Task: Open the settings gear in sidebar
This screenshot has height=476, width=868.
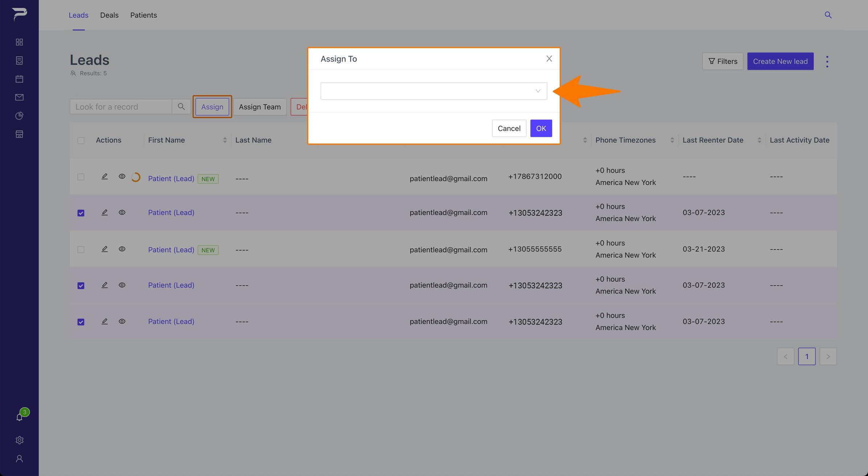Action: pyautogui.click(x=19, y=440)
